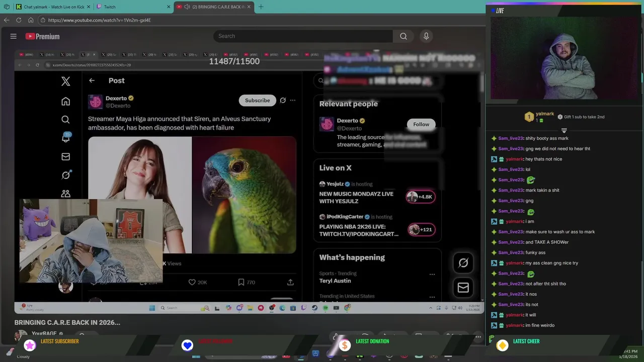
Task: Open Grok icon in X sidebar
Action: point(65,175)
